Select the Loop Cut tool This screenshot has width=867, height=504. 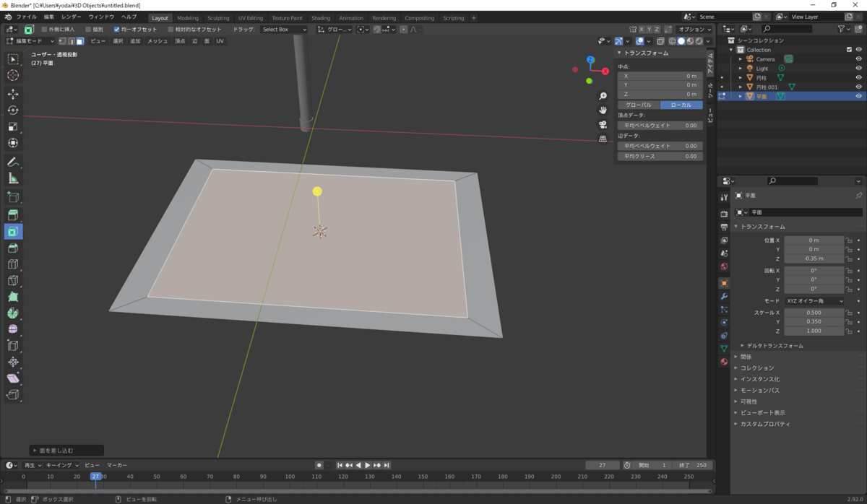click(13, 264)
